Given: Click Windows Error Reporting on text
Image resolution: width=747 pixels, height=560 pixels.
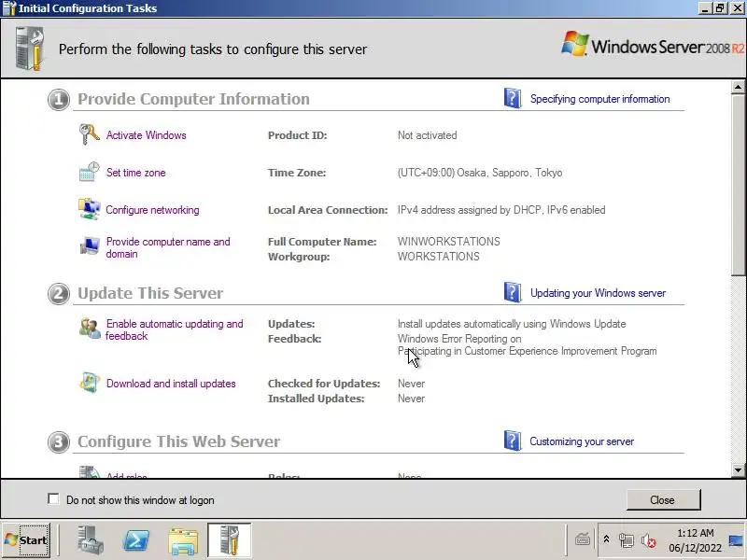Looking at the screenshot, I should [459, 339].
